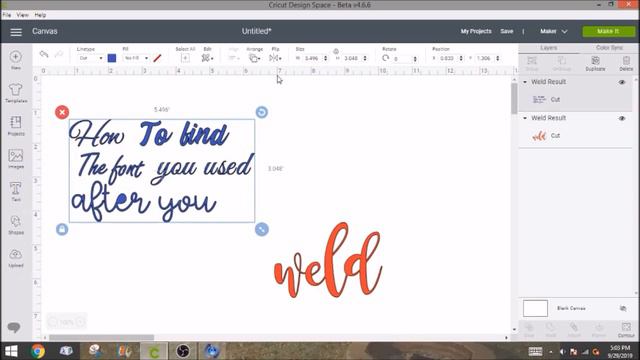Viewport: 640px width, 360px height.
Task: Click the red delete handle on selection
Action: (x=62, y=112)
